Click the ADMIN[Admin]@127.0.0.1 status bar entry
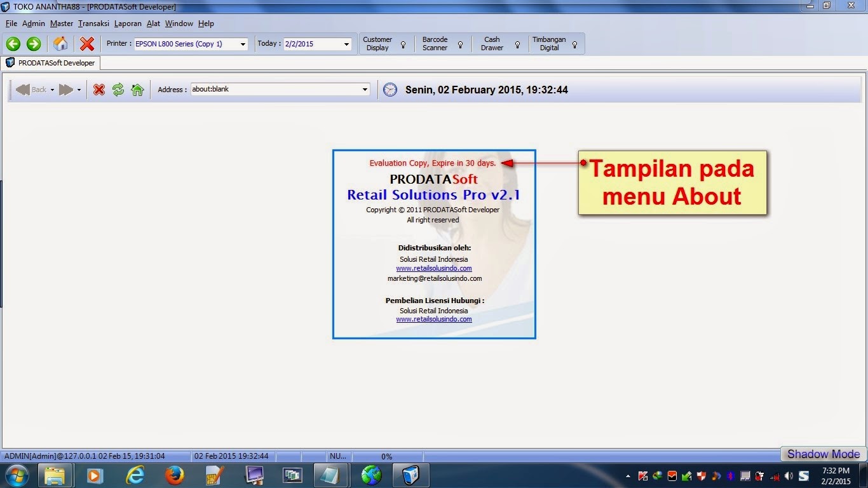The image size is (868, 488). 85,456
